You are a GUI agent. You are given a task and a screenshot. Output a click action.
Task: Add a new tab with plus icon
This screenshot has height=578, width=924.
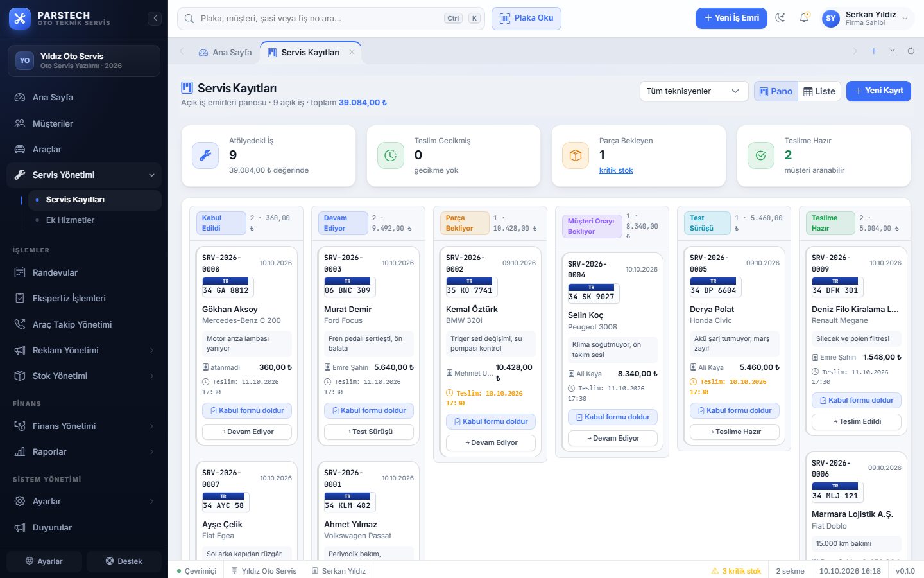click(873, 51)
